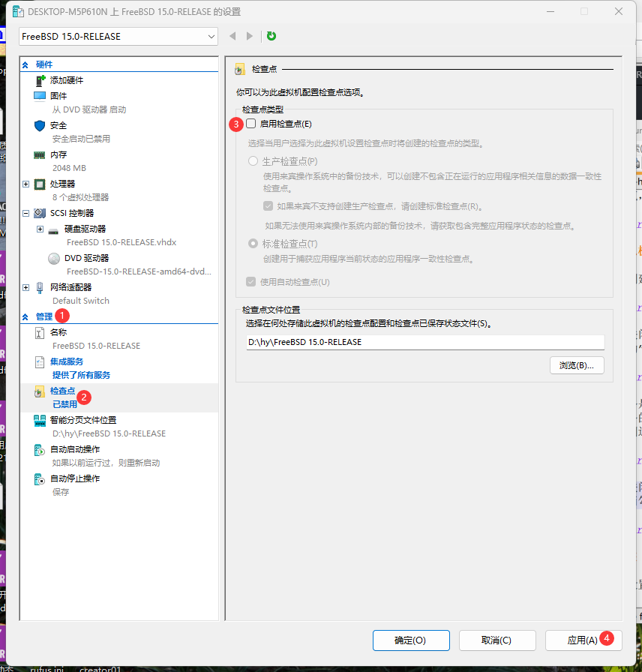This screenshot has width=642, height=672.
Task: Expand the 处理器 tree node
Action: (25, 184)
